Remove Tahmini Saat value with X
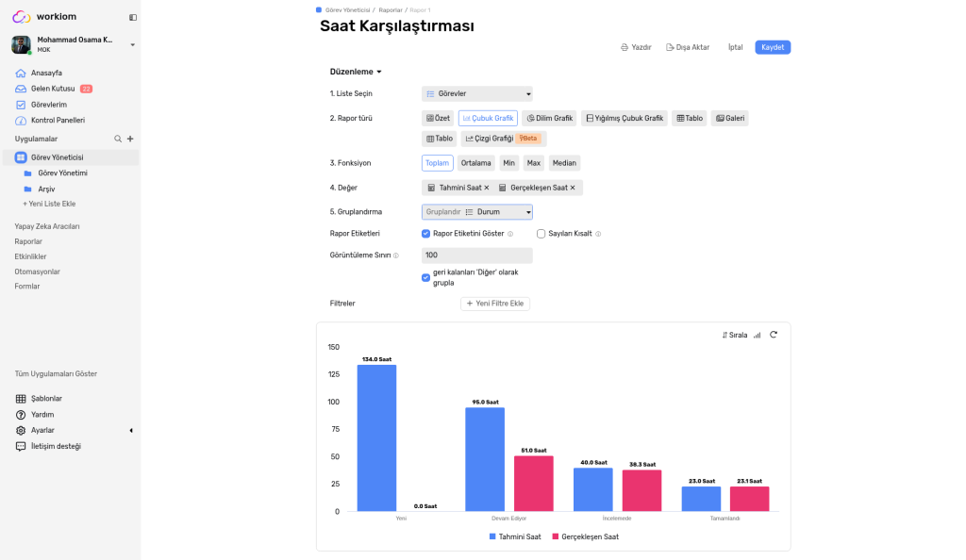Screen dimensions: 966x560 click(487, 188)
